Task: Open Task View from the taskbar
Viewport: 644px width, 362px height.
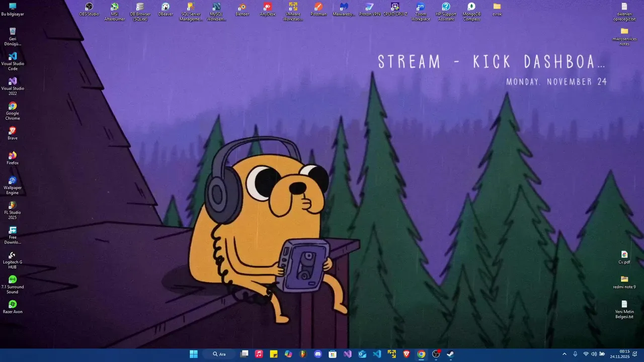Action: 245,354
